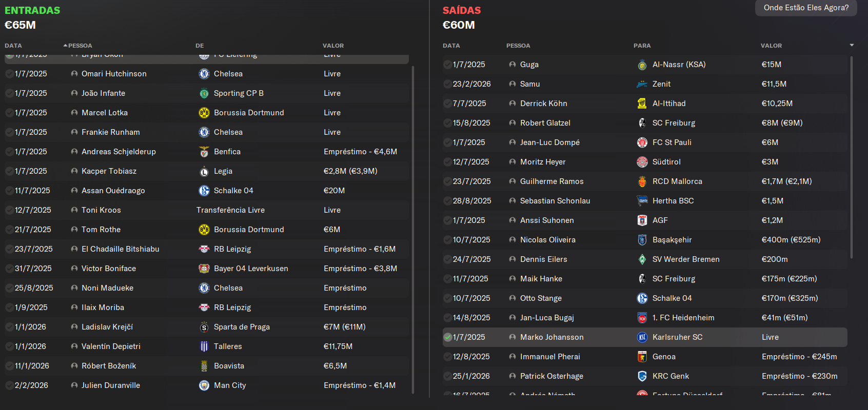The image size is (868, 410).
Task: Click the Entradas list vertical scrollbar
Action: 412,230
